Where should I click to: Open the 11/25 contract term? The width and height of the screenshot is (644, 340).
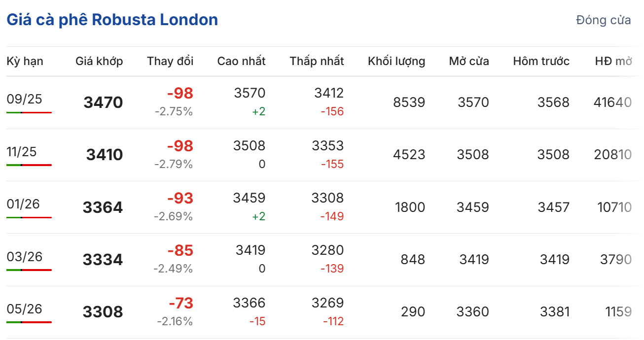pos(22,152)
